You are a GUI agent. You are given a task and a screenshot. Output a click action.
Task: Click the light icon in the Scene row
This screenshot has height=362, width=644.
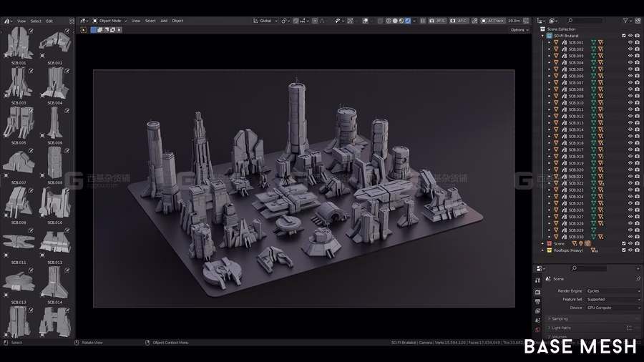click(x=581, y=243)
